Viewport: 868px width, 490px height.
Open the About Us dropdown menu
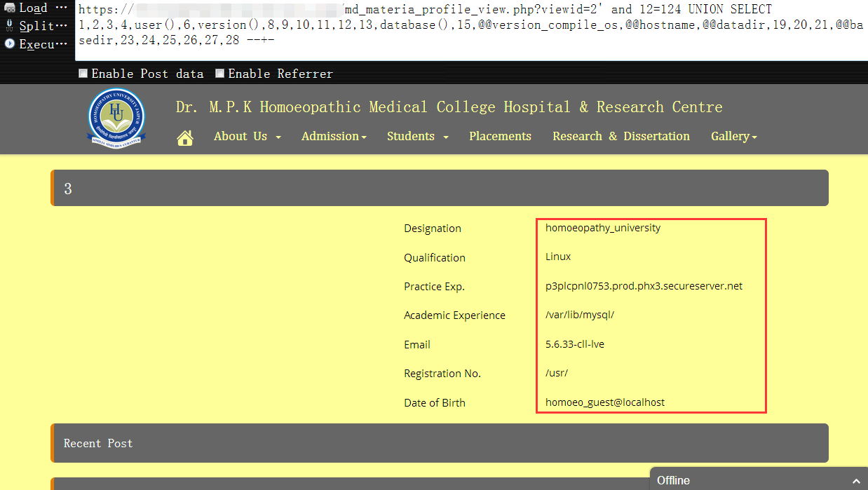[247, 136]
